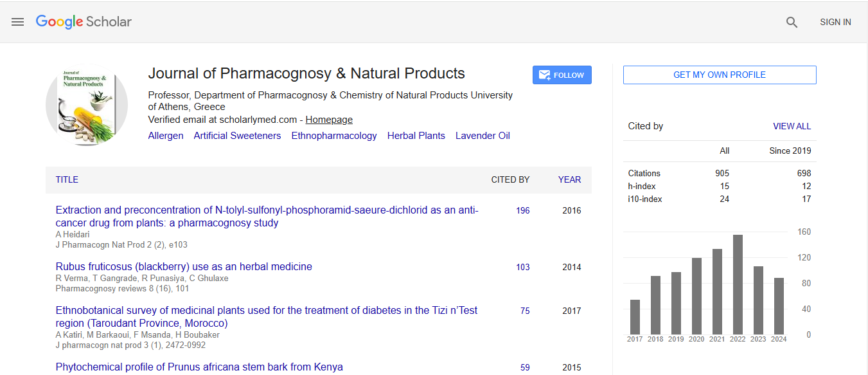Click source 'Pharmacognosy reviews 8 (16), 101'

click(x=123, y=289)
